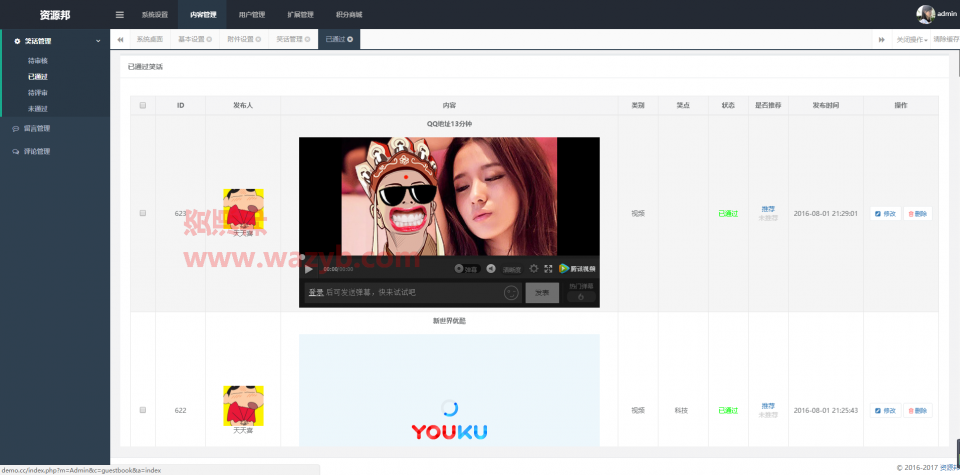Click 删除 button for row 623
The width and height of the screenshot is (960, 475).
pyautogui.click(x=918, y=214)
